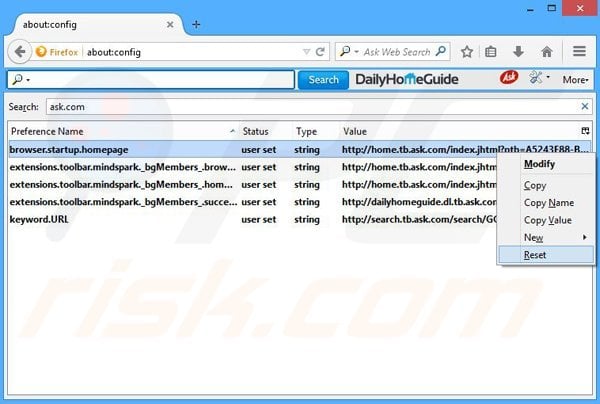Image resolution: width=600 pixels, height=404 pixels.
Task: Sort by the Status column header
Action: click(x=266, y=132)
